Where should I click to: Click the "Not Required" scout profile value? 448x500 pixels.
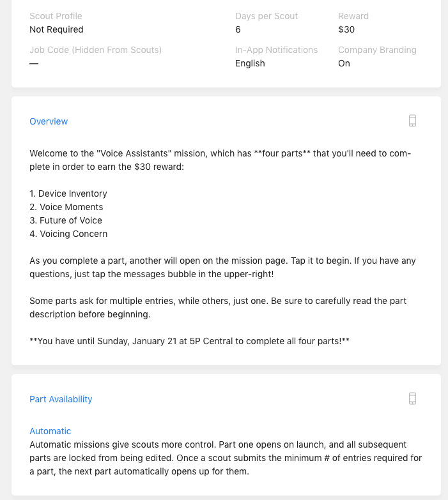(x=56, y=29)
